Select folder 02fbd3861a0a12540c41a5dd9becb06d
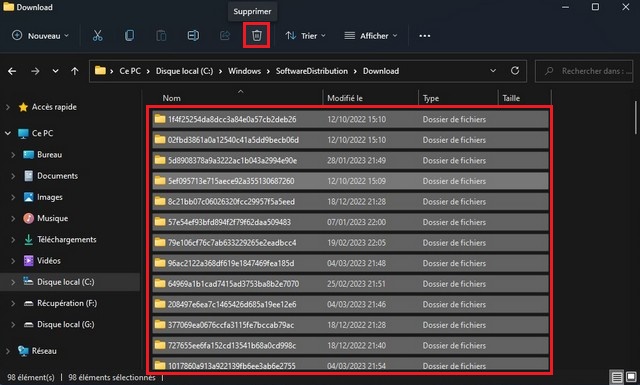This screenshot has height=385, width=640. click(350, 140)
